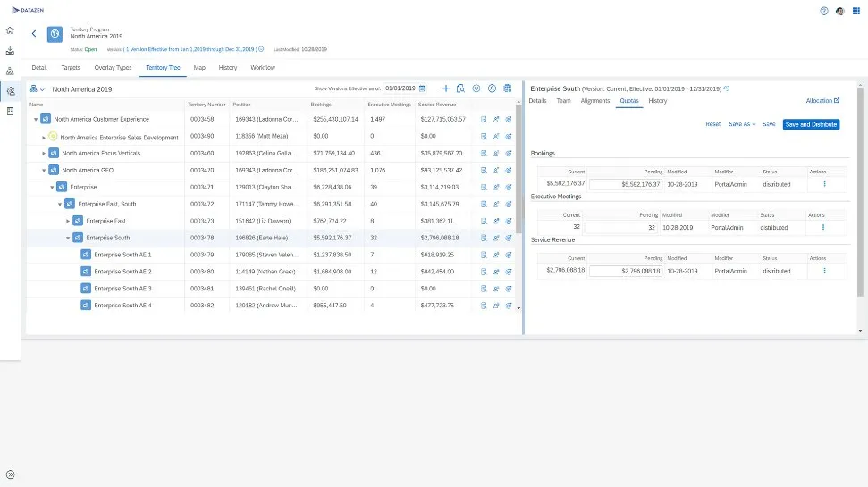
Task: Click the help question mark icon
Action: click(x=823, y=11)
